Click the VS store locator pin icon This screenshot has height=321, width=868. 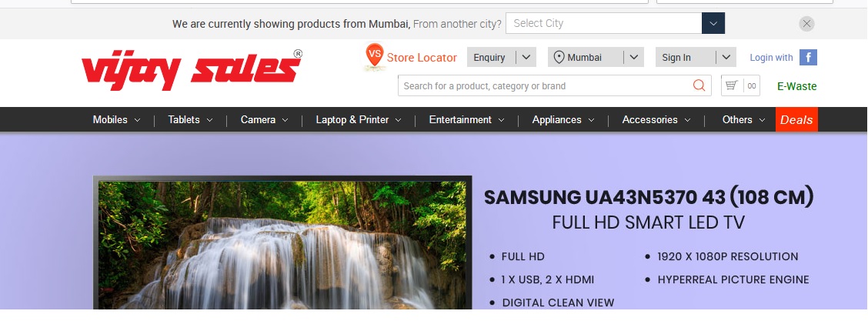pos(375,56)
